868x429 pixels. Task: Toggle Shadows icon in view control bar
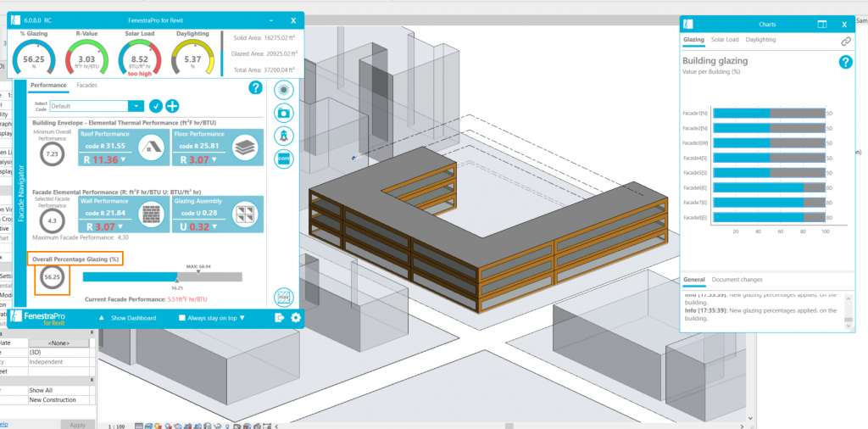[x=169, y=426]
